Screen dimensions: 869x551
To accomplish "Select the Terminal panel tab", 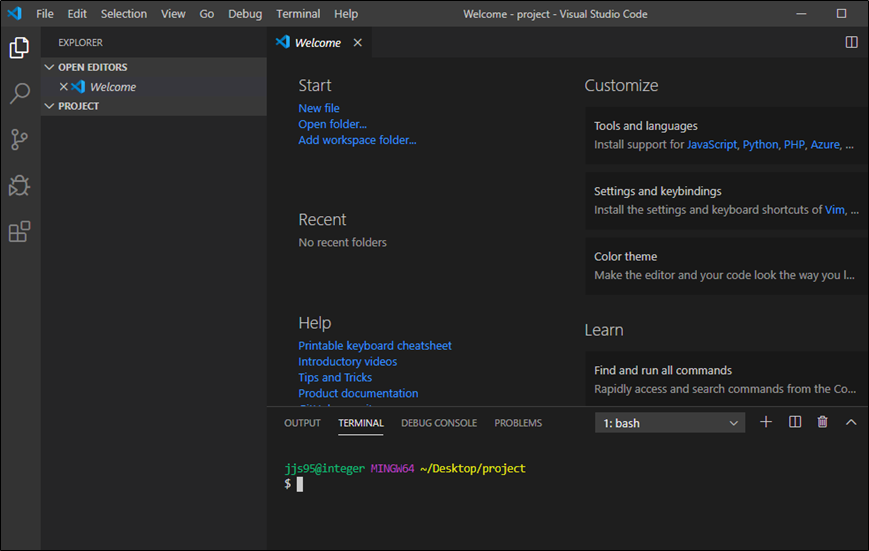I will (361, 423).
